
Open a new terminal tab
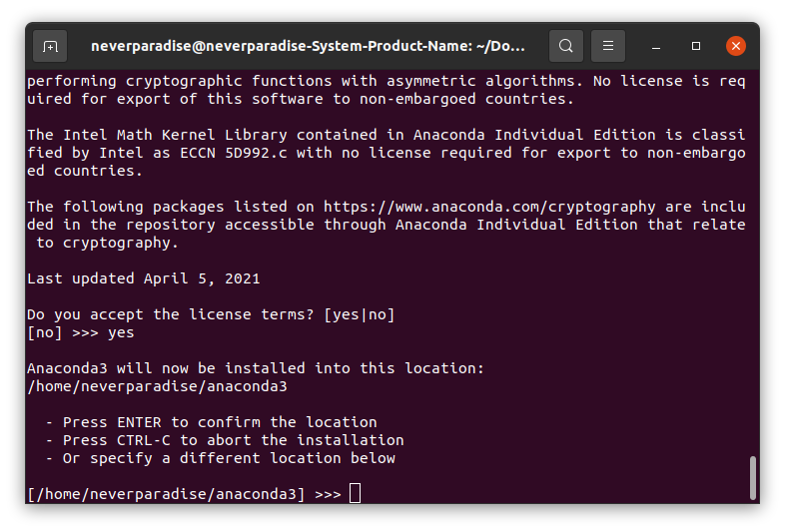click(x=50, y=46)
